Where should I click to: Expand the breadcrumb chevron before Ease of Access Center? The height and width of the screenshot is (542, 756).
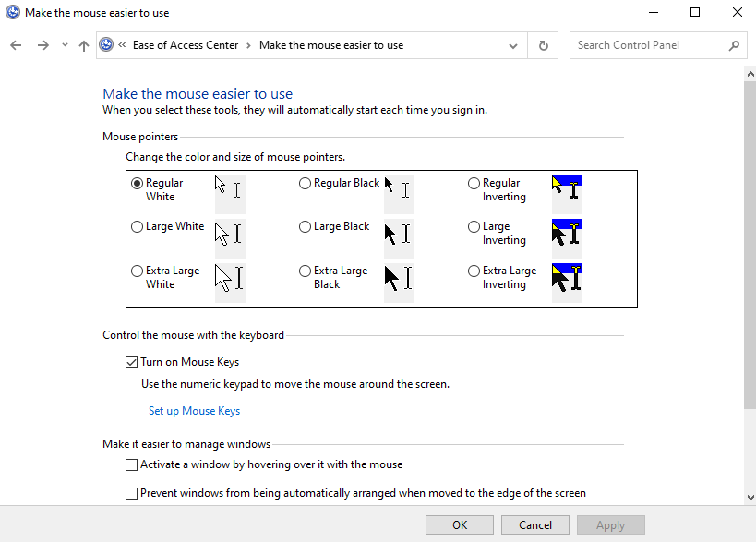pos(123,45)
